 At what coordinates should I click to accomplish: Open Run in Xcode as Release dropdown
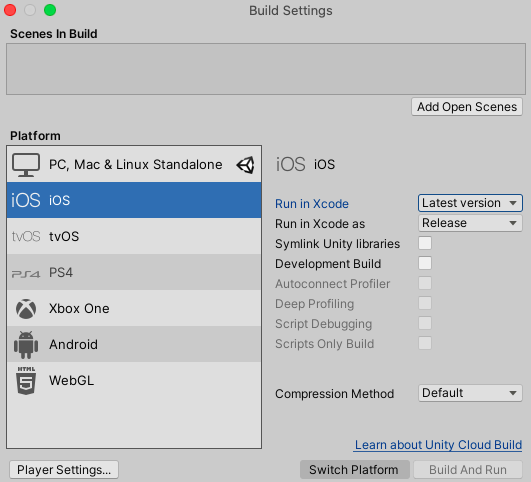point(470,223)
